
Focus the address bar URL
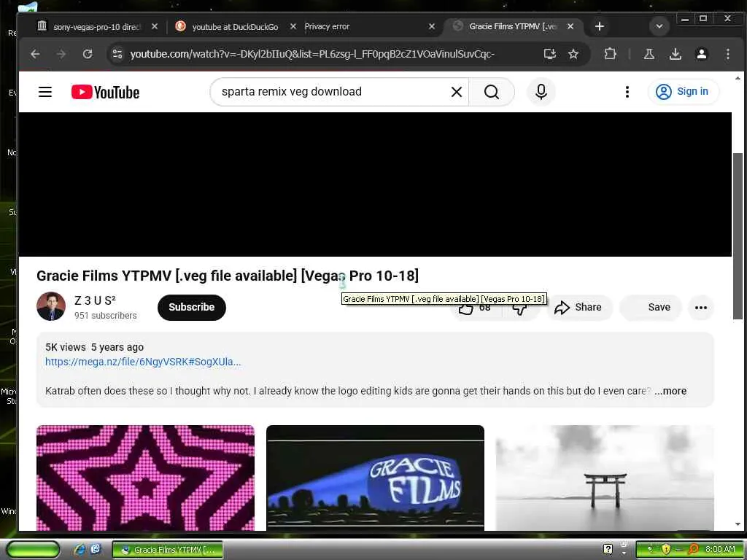pyautogui.click(x=312, y=54)
